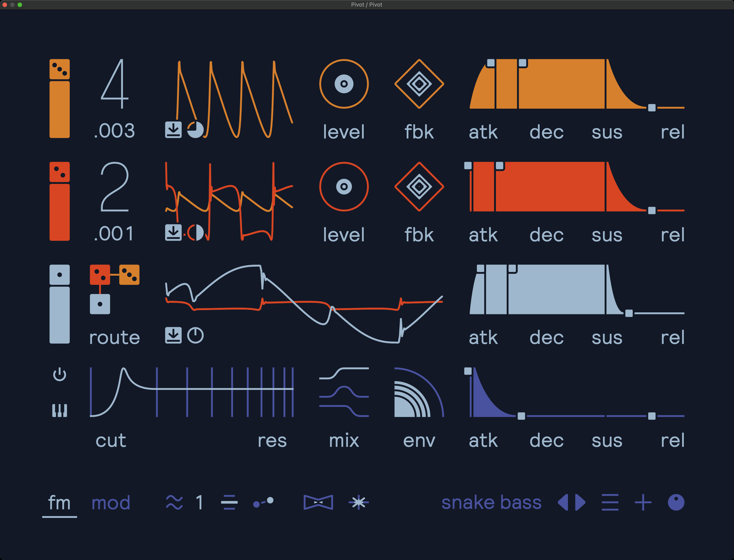Click the orange operator phase pie icon
734x560 pixels.
(195, 130)
